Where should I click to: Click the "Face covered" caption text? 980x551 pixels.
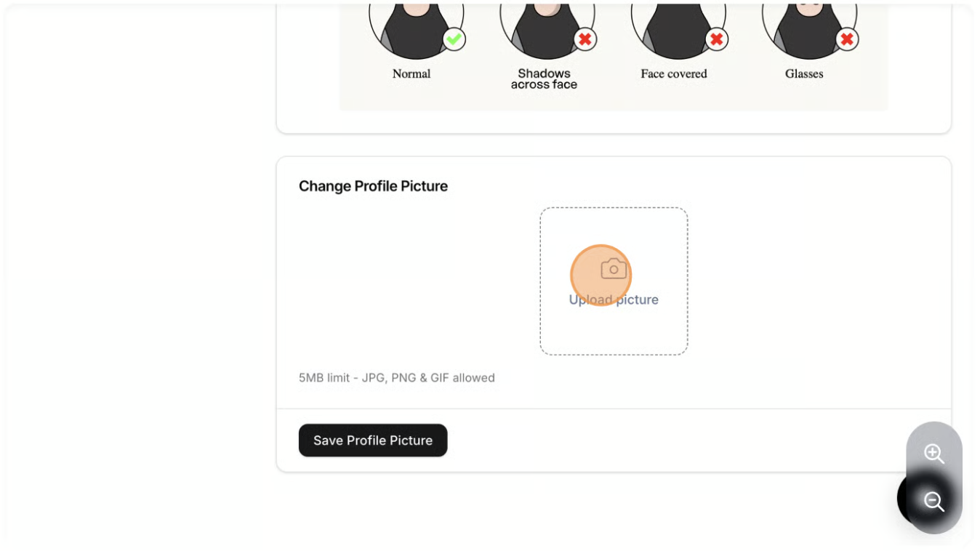pos(674,73)
